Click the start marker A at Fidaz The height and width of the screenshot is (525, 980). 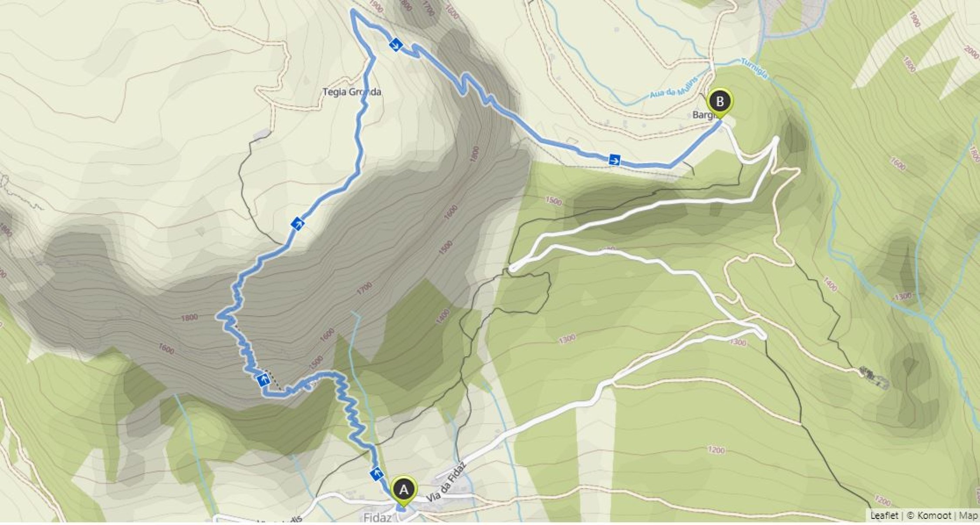point(404,491)
